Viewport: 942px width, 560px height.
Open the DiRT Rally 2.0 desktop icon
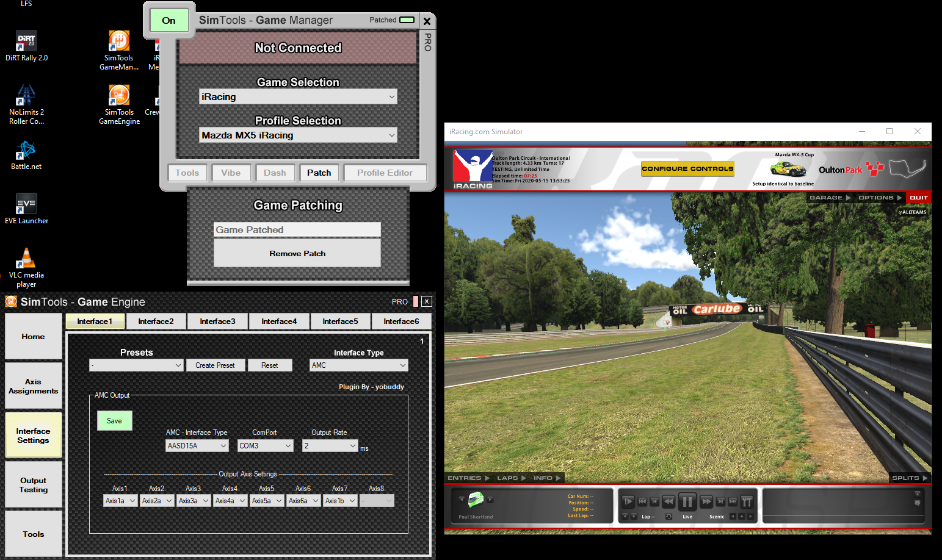click(x=26, y=46)
